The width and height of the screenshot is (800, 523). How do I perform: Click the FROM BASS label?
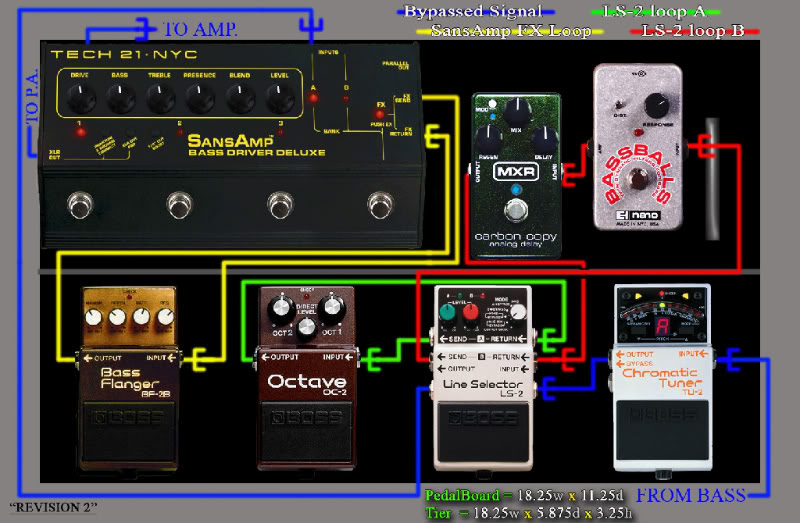(x=690, y=495)
